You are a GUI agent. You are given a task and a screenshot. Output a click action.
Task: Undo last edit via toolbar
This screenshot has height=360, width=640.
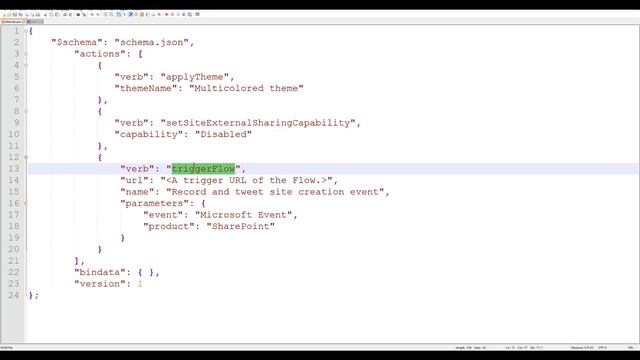point(64,14)
